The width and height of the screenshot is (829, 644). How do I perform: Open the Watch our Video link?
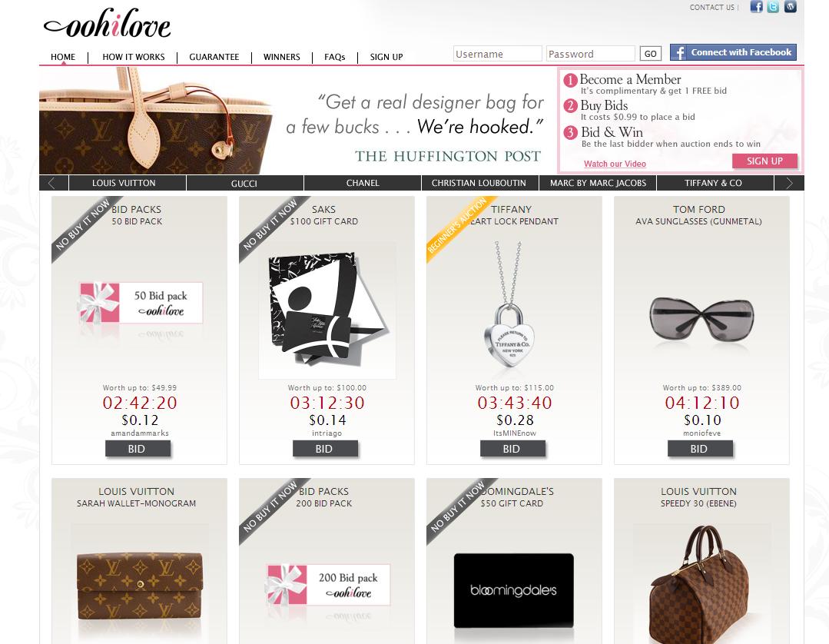point(615,164)
